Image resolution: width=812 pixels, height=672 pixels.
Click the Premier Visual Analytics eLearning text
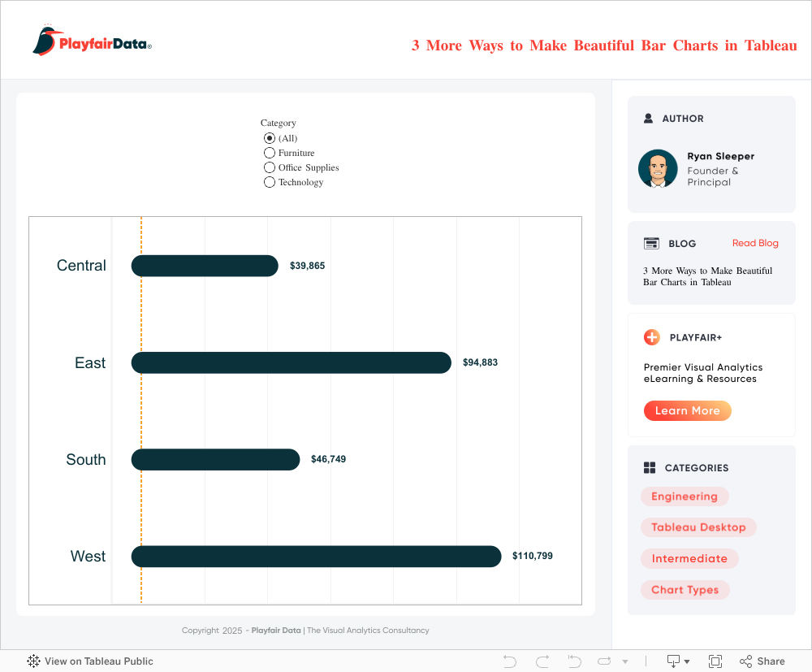[x=702, y=373]
